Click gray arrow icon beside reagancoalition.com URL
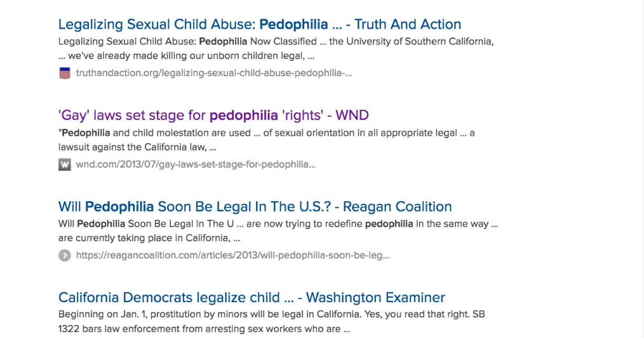 65,255
